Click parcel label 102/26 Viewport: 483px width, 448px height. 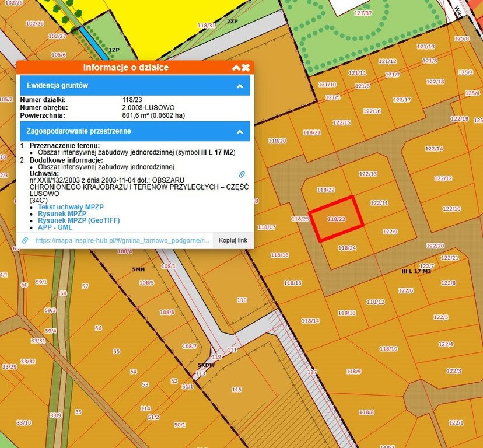point(35,24)
